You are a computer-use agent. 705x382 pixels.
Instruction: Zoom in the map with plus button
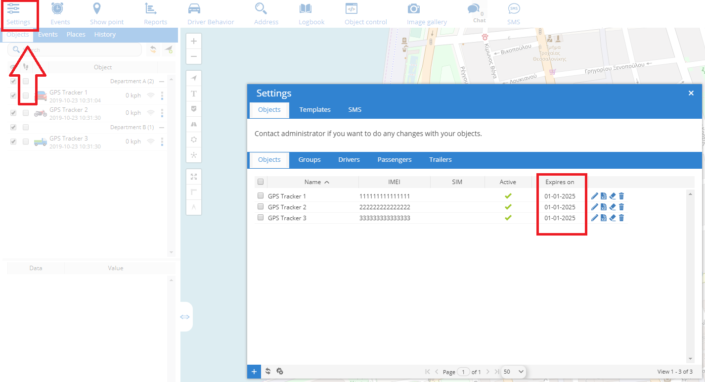click(x=194, y=41)
